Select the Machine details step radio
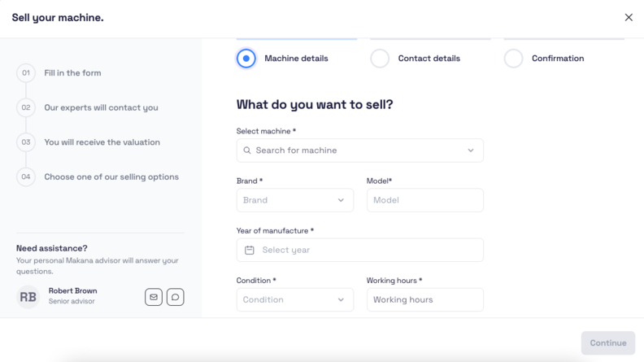This screenshot has width=644, height=362. (x=246, y=59)
